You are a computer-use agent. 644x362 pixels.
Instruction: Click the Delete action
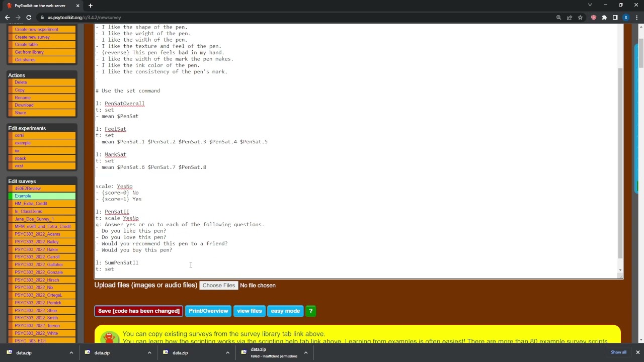click(x=21, y=82)
